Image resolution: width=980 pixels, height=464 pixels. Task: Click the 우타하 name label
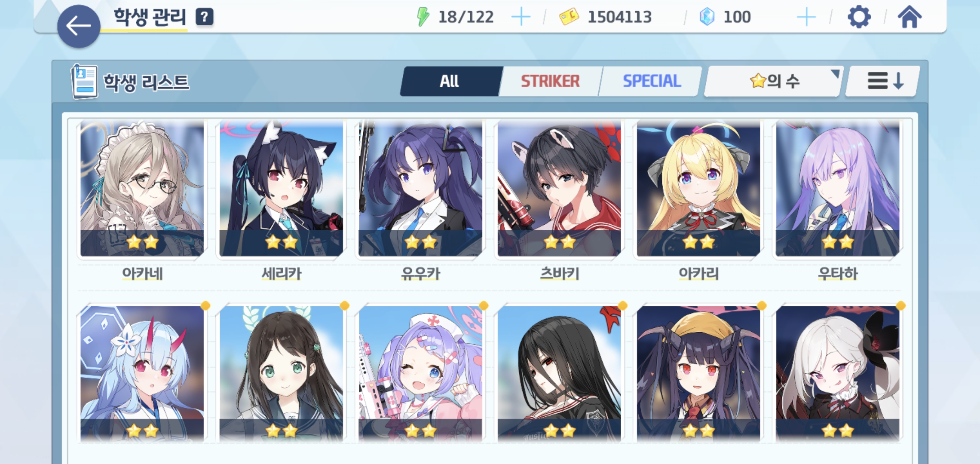pyautogui.click(x=838, y=273)
